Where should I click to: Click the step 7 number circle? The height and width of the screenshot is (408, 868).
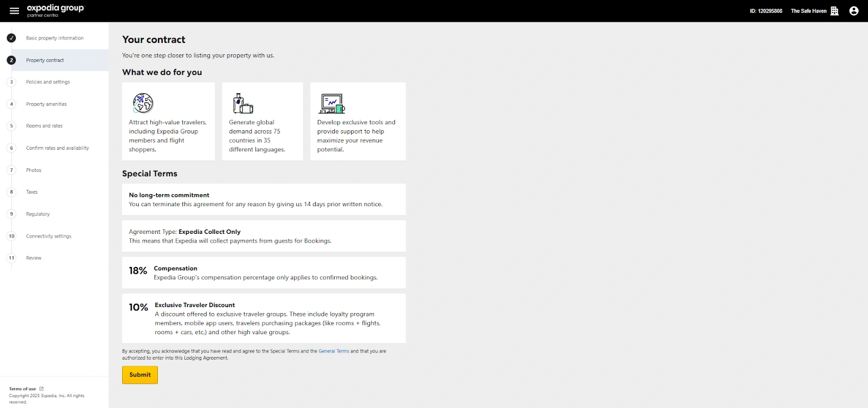[11, 170]
